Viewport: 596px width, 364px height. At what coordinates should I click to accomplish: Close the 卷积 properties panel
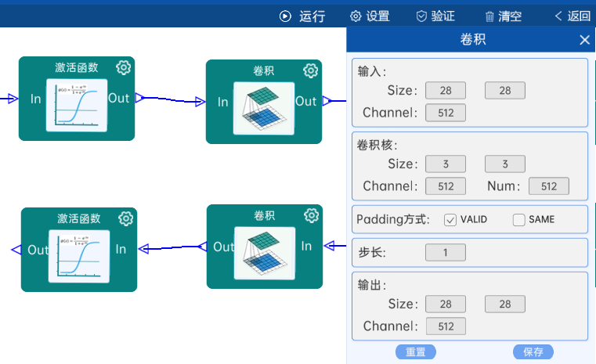584,39
